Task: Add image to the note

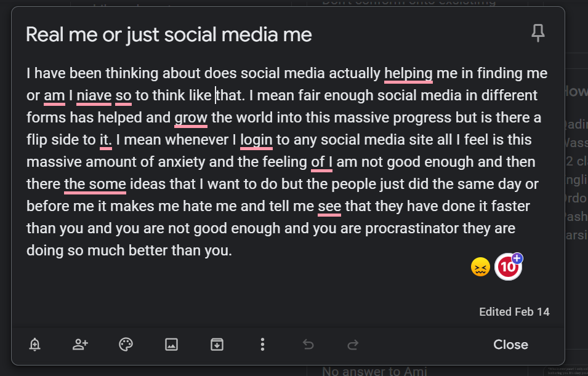Action: coord(171,344)
